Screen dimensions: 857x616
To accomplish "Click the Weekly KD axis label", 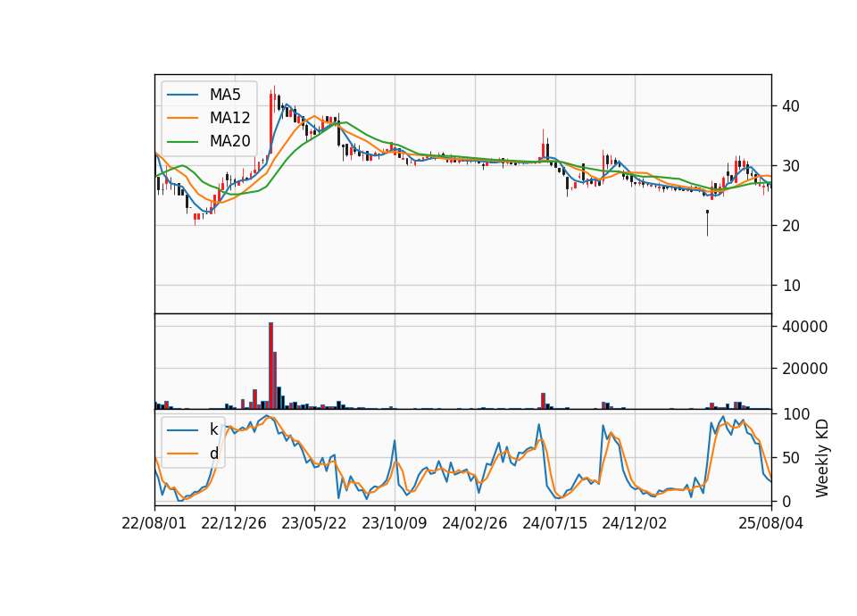I will pos(822,458).
